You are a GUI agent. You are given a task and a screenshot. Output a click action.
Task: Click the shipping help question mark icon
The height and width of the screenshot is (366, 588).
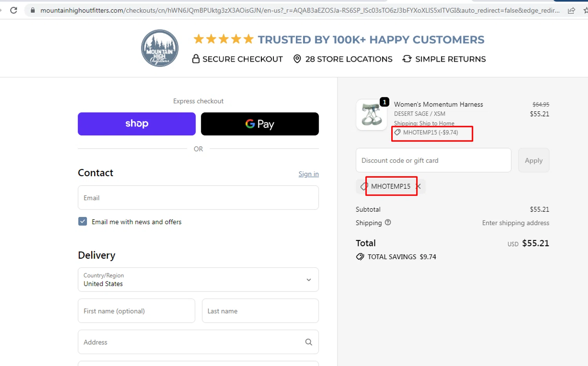pos(388,222)
